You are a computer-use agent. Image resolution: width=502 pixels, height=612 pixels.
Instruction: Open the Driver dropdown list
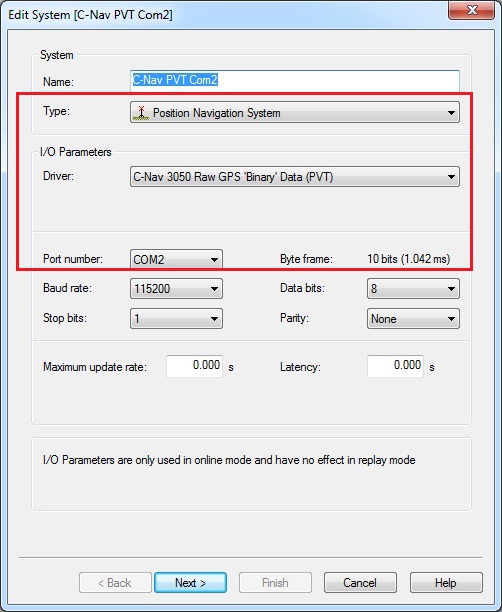(295, 177)
